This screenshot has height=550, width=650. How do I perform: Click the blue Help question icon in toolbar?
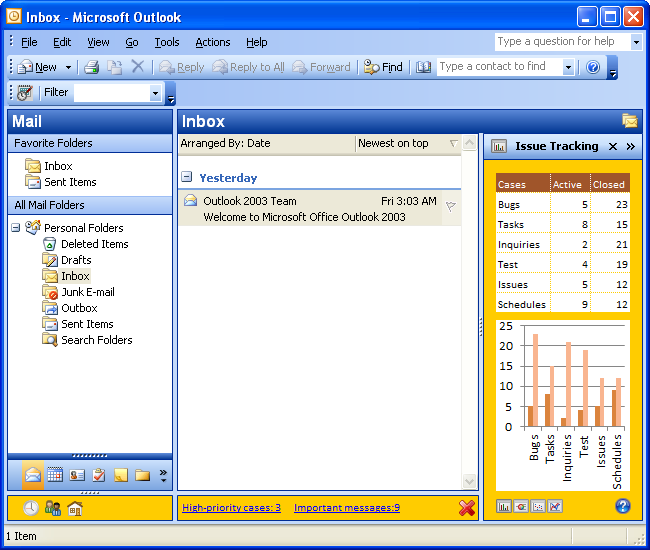tap(593, 67)
